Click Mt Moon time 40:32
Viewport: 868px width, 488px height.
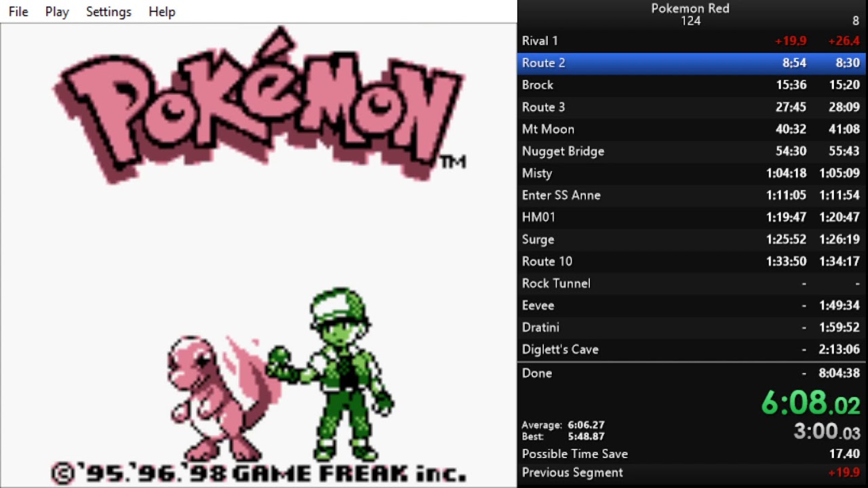791,129
